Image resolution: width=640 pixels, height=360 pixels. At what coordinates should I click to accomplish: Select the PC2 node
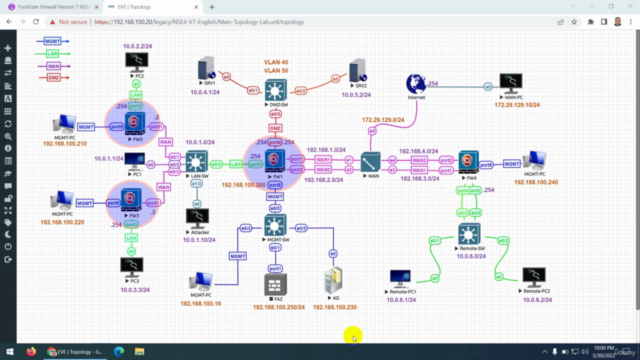(137, 62)
